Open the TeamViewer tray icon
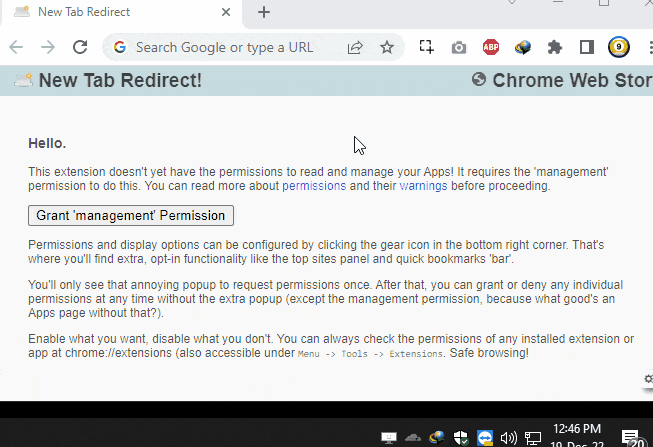This screenshot has height=447, width=653. (485, 438)
